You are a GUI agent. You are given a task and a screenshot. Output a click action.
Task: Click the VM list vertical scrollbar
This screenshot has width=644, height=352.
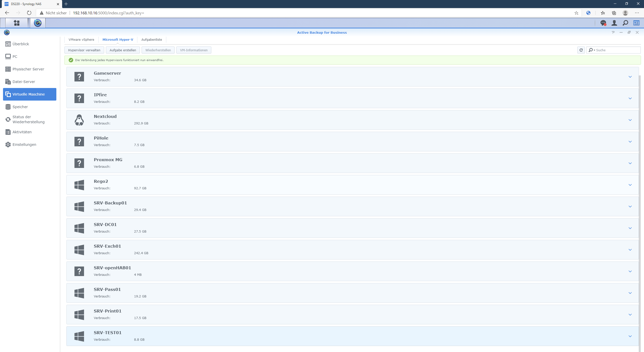click(x=640, y=201)
